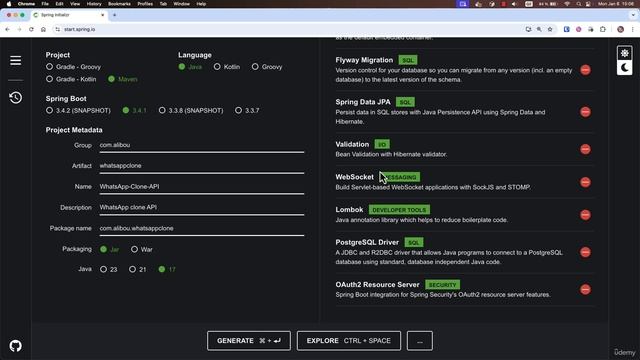Select Gradle - Groovy project type
This screenshot has height=360, width=640.
click(x=73, y=67)
